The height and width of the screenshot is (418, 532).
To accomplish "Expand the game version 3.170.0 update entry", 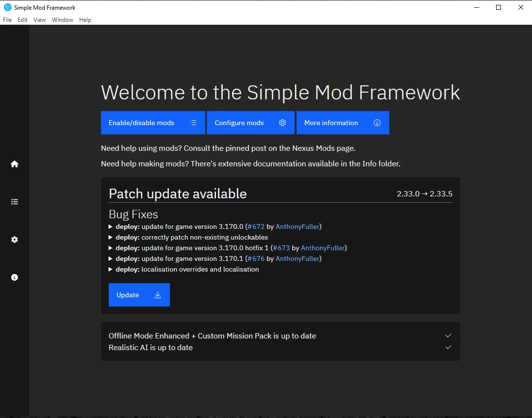I will tap(111, 226).
